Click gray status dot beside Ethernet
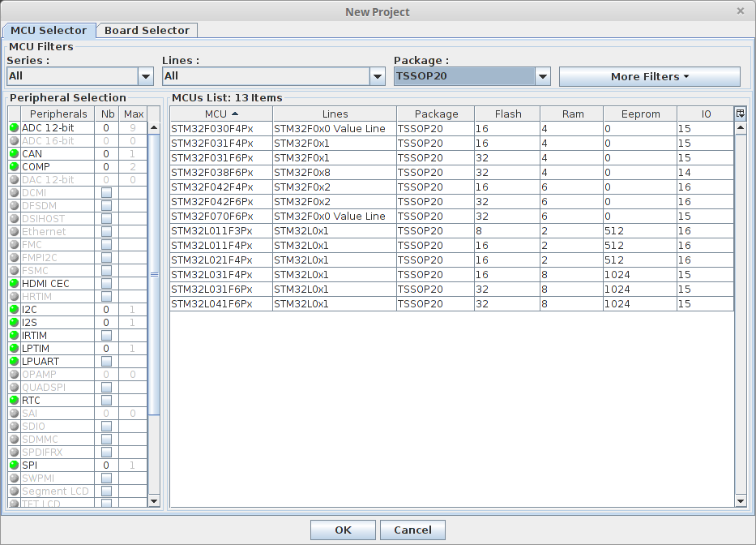 coord(14,232)
